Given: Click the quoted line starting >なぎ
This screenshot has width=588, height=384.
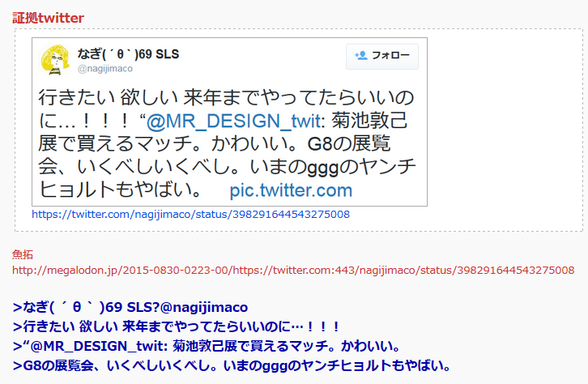Looking at the screenshot, I should [130, 307].
